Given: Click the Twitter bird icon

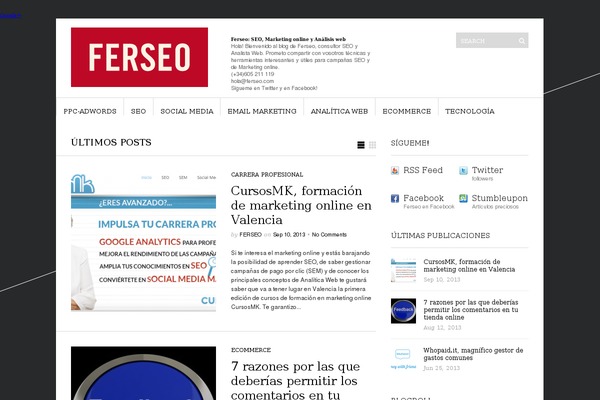Looking at the screenshot, I should [463, 170].
